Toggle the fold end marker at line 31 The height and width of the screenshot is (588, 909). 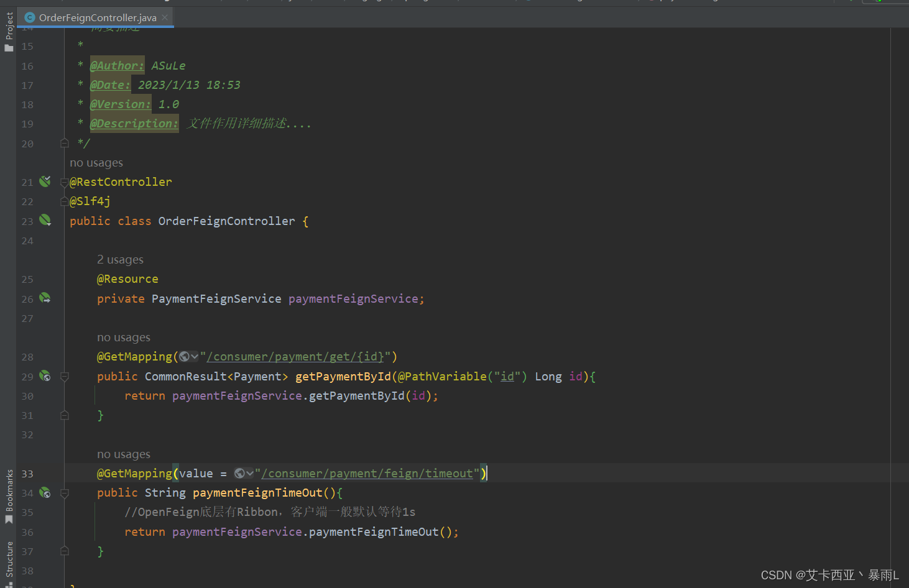pyautogui.click(x=65, y=415)
